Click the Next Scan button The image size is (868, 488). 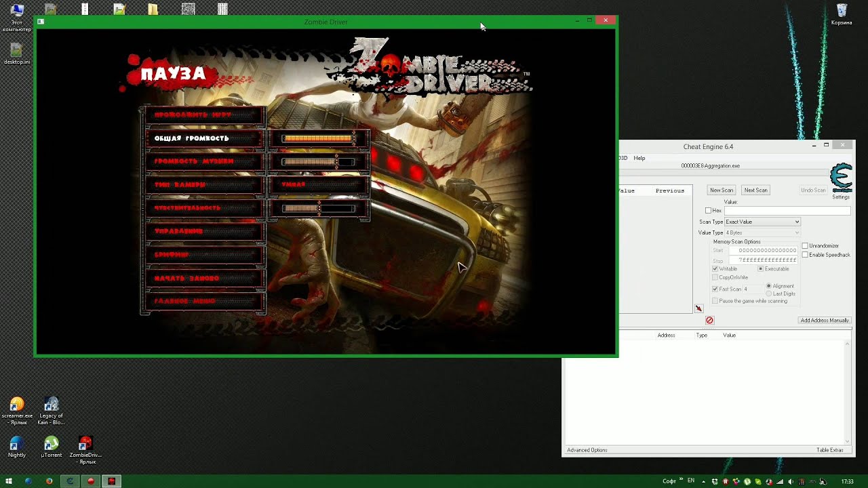755,190
